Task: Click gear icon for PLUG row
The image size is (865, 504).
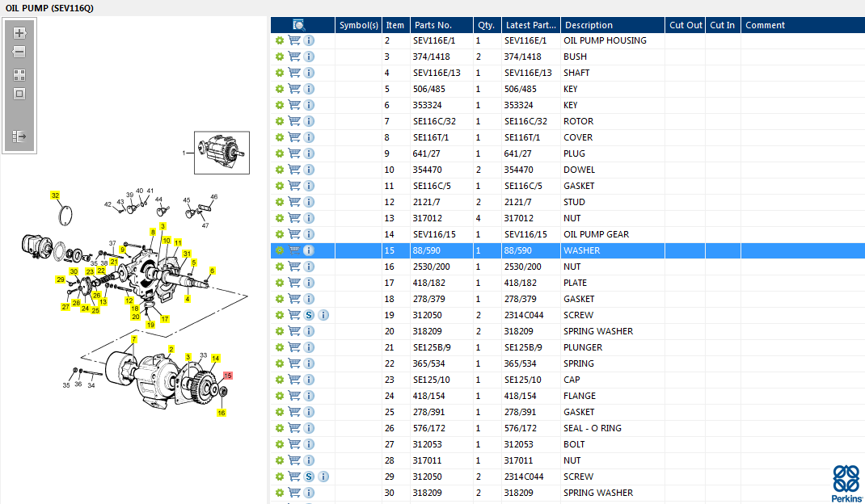Action: (x=280, y=153)
